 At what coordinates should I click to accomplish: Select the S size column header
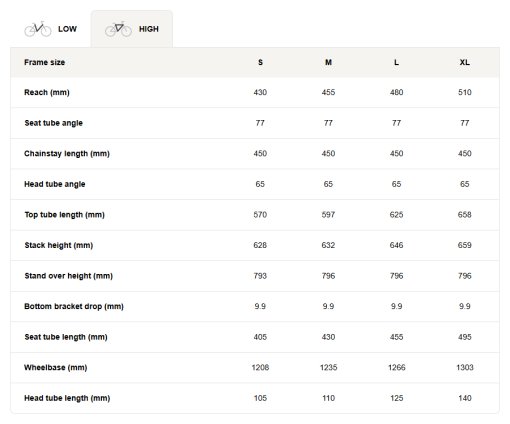point(260,62)
